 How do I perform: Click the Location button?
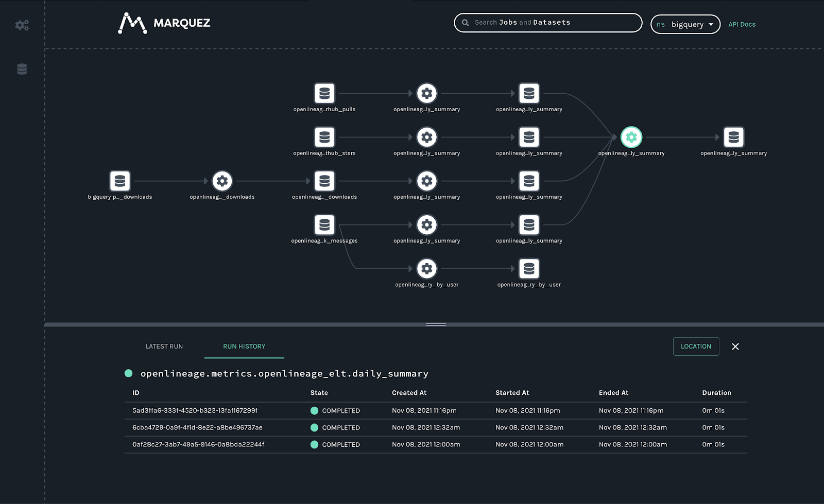point(696,346)
